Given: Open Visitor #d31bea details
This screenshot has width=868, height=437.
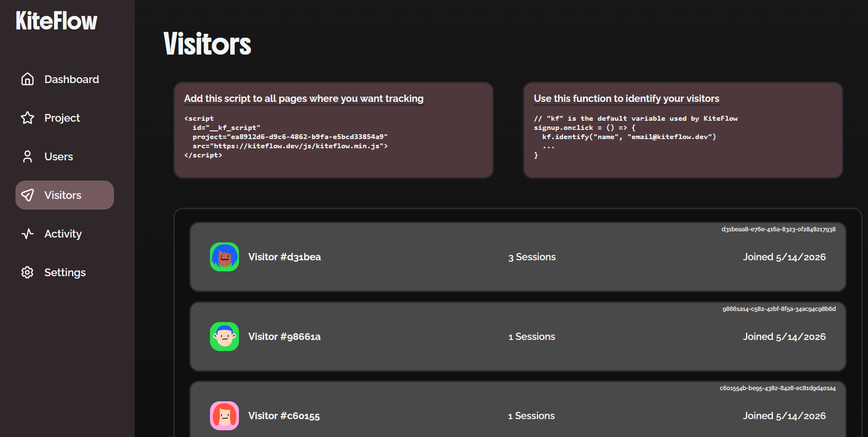Looking at the screenshot, I should tap(518, 257).
